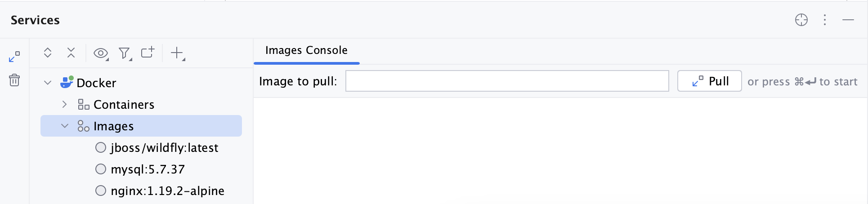Click the Image to pull text field

507,81
